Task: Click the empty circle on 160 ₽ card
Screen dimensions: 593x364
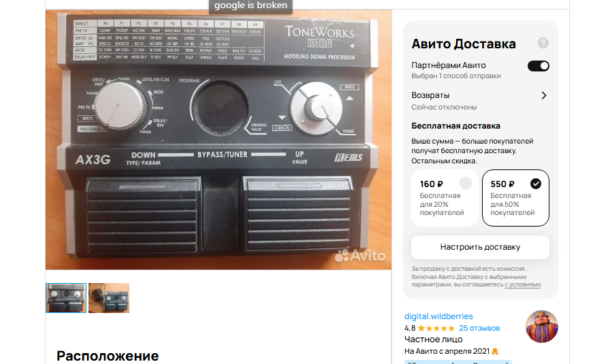Action: pos(466,183)
